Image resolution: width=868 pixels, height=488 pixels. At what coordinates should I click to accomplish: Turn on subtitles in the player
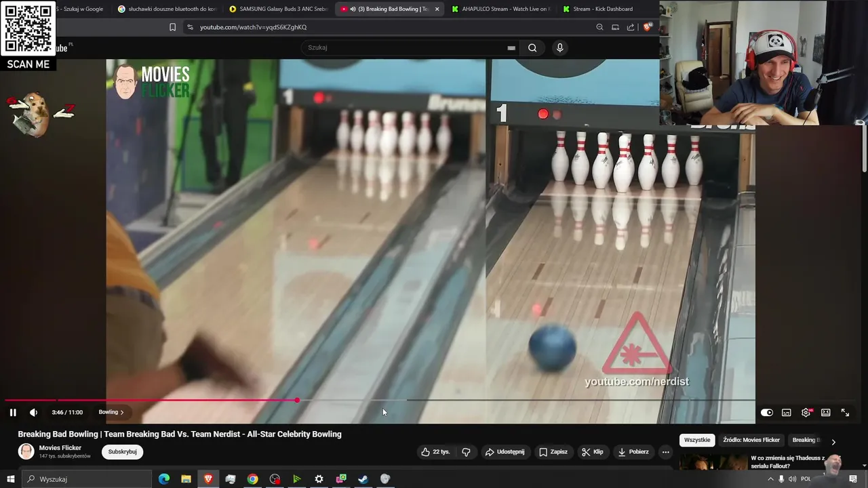pos(787,412)
